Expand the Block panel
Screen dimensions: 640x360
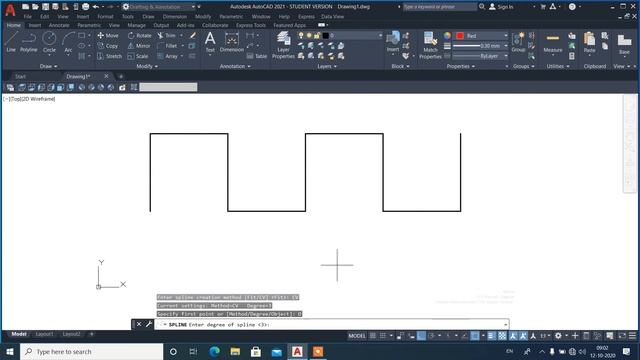(x=400, y=66)
